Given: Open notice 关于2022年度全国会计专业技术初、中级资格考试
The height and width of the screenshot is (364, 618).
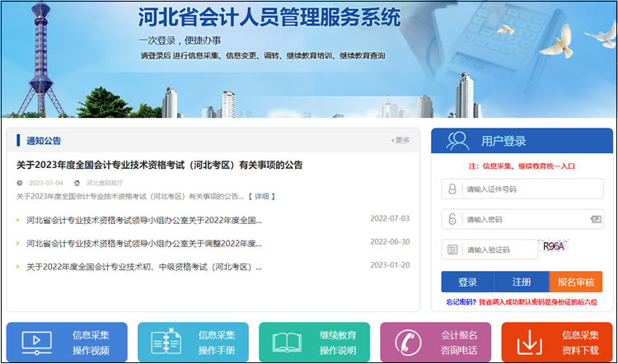Looking at the screenshot, I should tap(144, 268).
